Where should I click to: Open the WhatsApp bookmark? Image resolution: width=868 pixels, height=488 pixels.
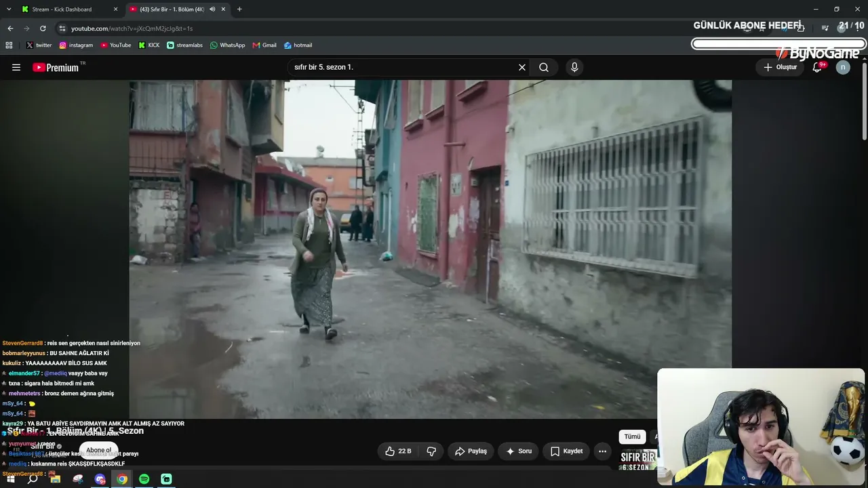(x=227, y=45)
